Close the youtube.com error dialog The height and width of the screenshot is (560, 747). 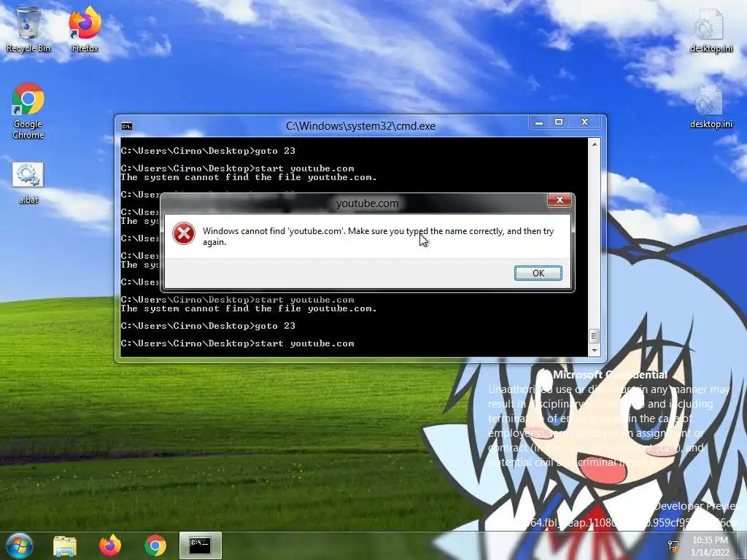click(560, 200)
